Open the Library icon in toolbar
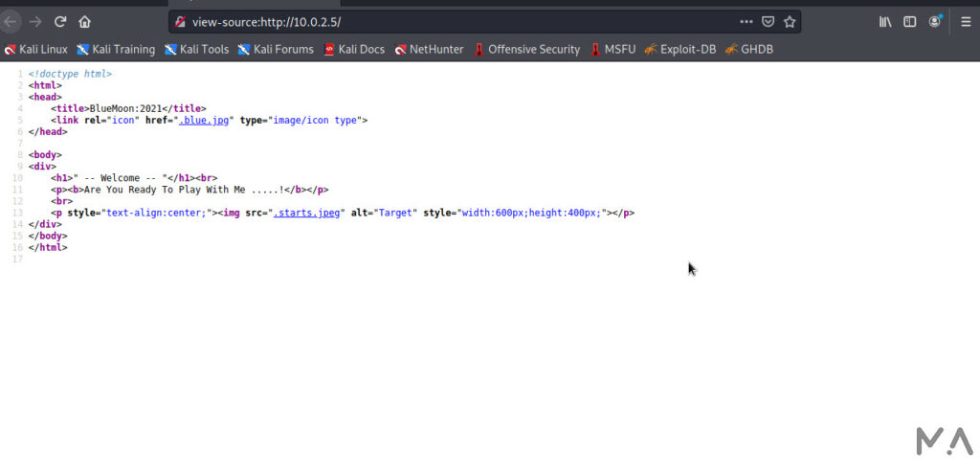Viewport: 980px width, 476px height. tap(885, 21)
